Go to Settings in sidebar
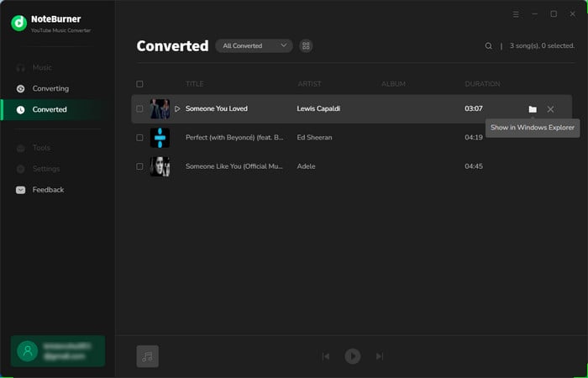588x378 pixels. pos(46,169)
